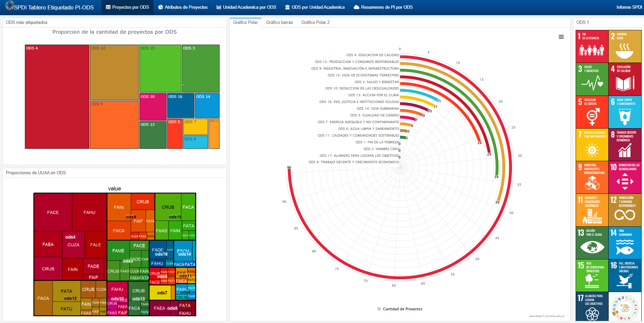The image size is (644, 323).
Task: Click the SDG 1 Fin de la Pobreza icon
Action: (592, 46)
